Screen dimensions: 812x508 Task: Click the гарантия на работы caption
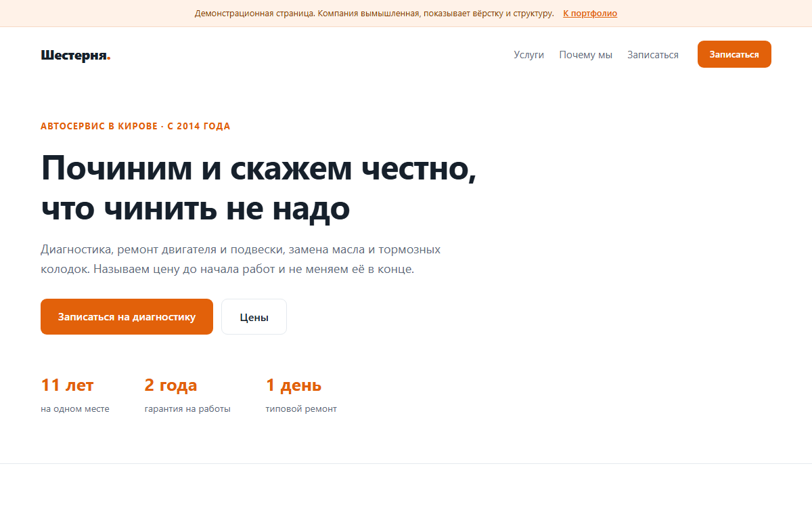tap(187, 409)
